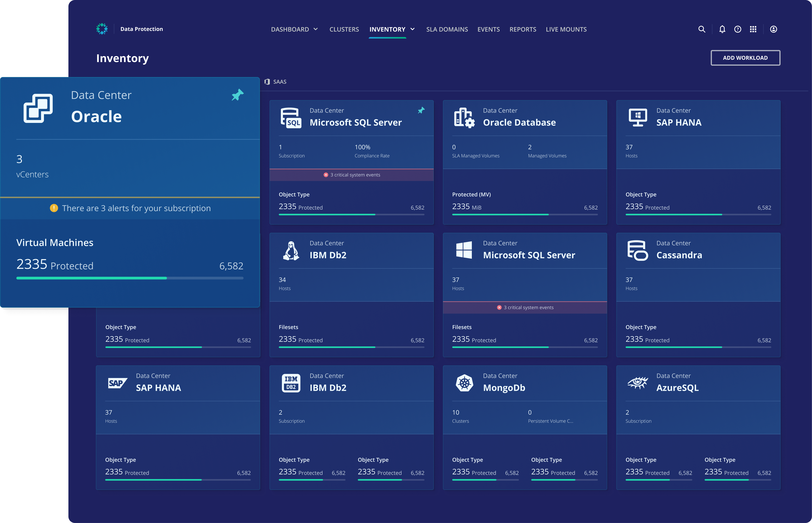The height and width of the screenshot is (523, 812).
Task: Click "Persistent Volume C..." label
Action: (x=550, y=421)
